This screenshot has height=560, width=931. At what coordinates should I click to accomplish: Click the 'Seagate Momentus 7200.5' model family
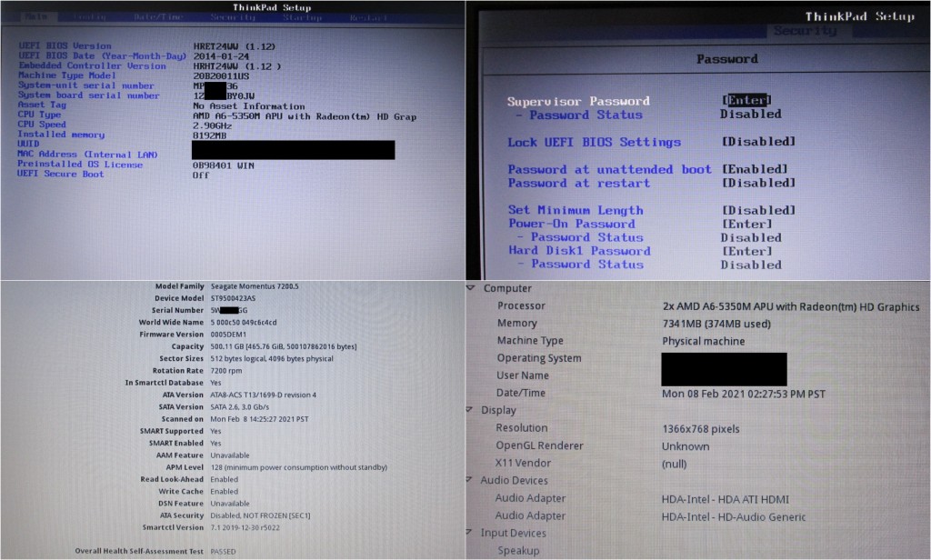255,286
